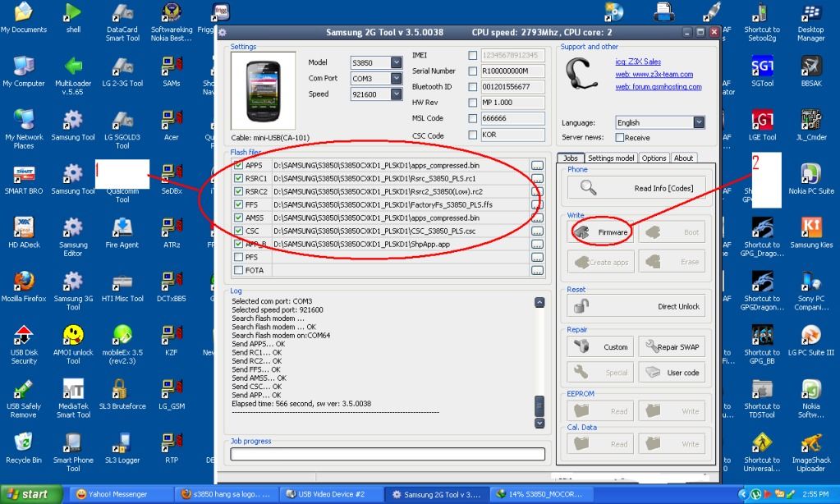Viewport: 840px width, 504px height.
Task: Click the BBSAK desktop icon
Action: tap(811, 71)
